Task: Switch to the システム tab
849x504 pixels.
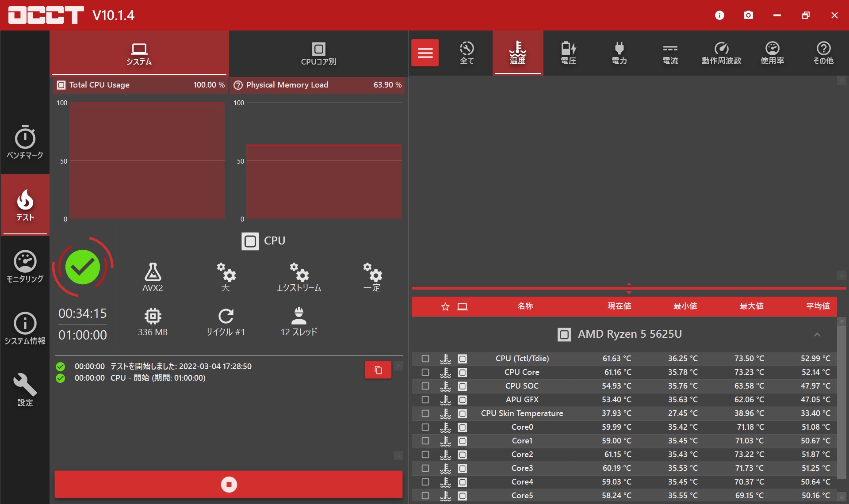Action: [139, 54]
